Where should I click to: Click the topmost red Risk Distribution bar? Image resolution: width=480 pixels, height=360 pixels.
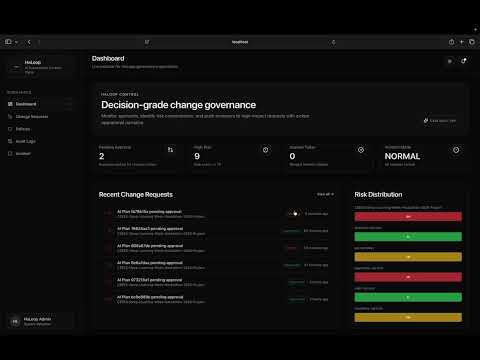[x=408, y=217]
